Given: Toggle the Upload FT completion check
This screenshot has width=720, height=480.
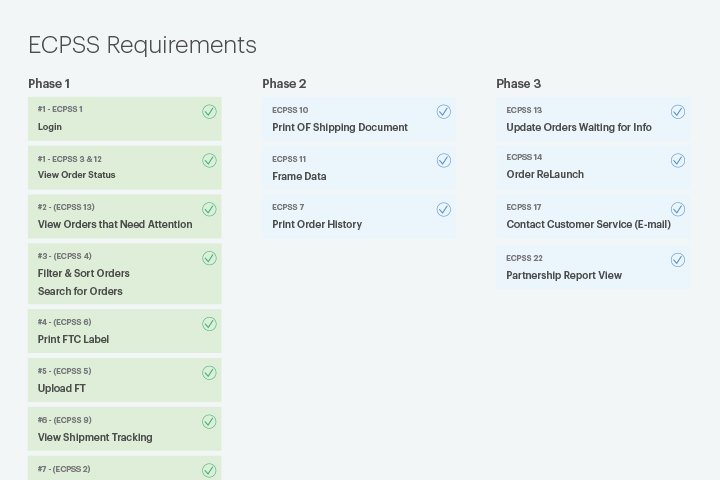Looking at the screenshot, I should [x=209, y=373].
